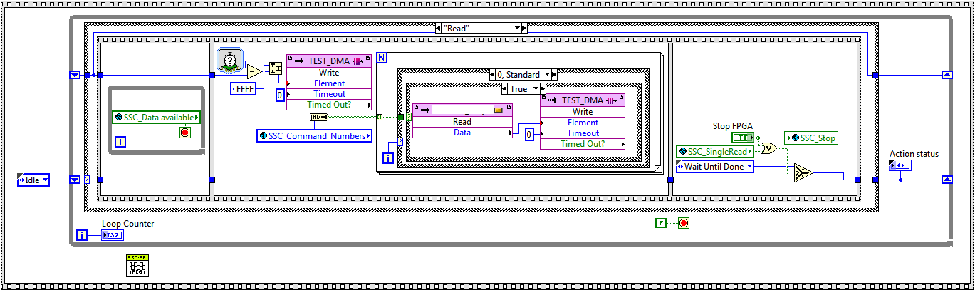The width and height of the screenshot is (980, 295).
Task: Click the stop terminal under SSC_Data available
Action: pos(185,133)
